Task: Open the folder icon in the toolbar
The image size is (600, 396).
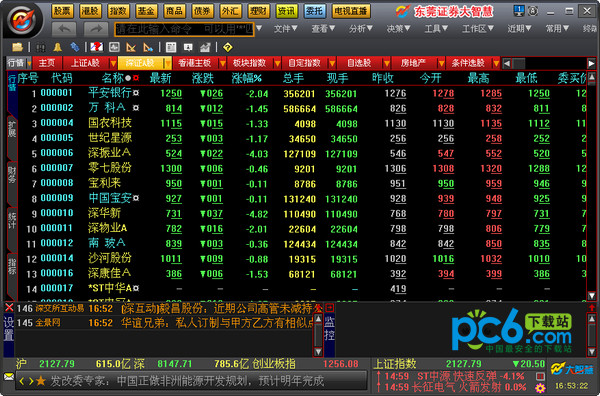Action: click(17, 47)
